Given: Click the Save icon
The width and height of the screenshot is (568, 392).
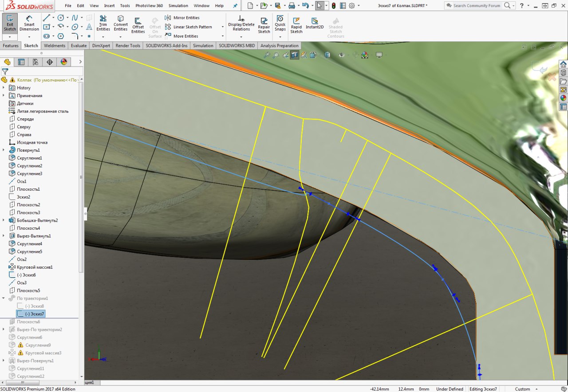Looking at the screenshot, I should 278,6.
